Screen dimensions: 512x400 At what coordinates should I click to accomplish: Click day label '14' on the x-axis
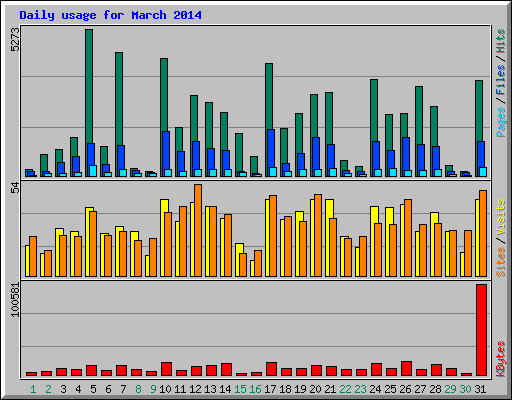click(x=225, y=389)
